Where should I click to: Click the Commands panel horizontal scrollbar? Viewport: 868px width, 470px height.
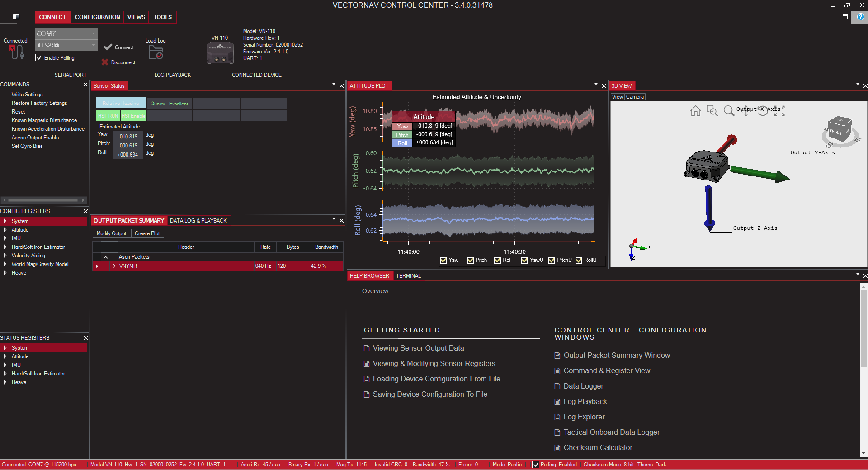click(43, 200)
